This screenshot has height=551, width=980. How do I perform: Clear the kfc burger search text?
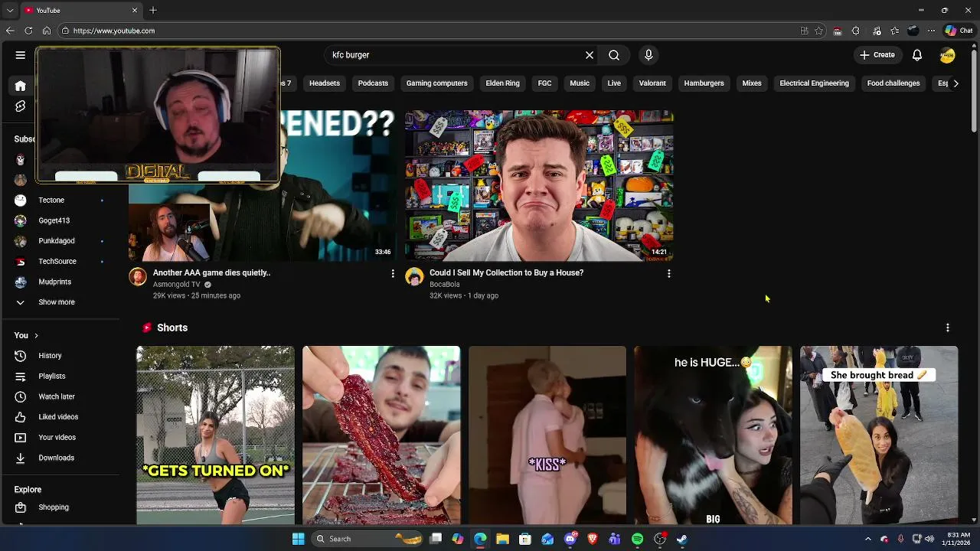pyautogui.click(x=590, y=55)
